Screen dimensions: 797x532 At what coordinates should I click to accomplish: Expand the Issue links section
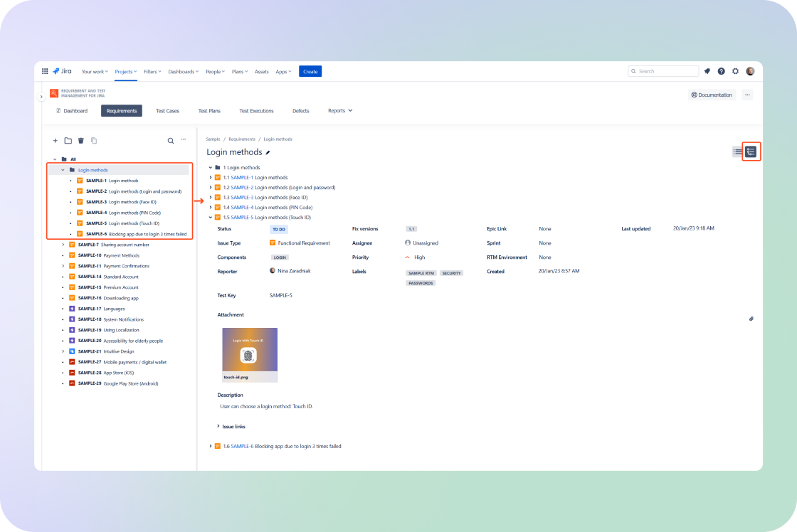[x=231, y=427]
